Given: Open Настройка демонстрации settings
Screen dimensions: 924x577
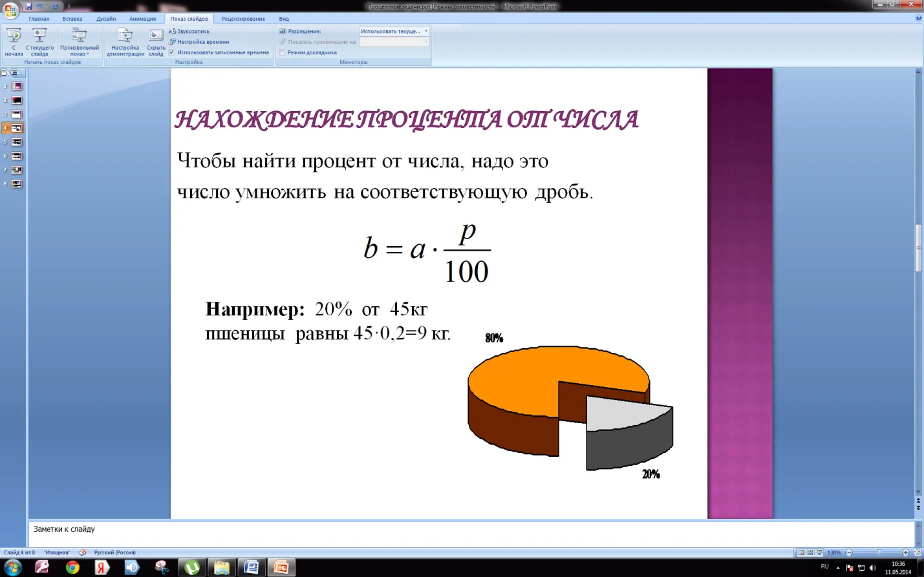Looking at the screenshot, I should point(125,42).
